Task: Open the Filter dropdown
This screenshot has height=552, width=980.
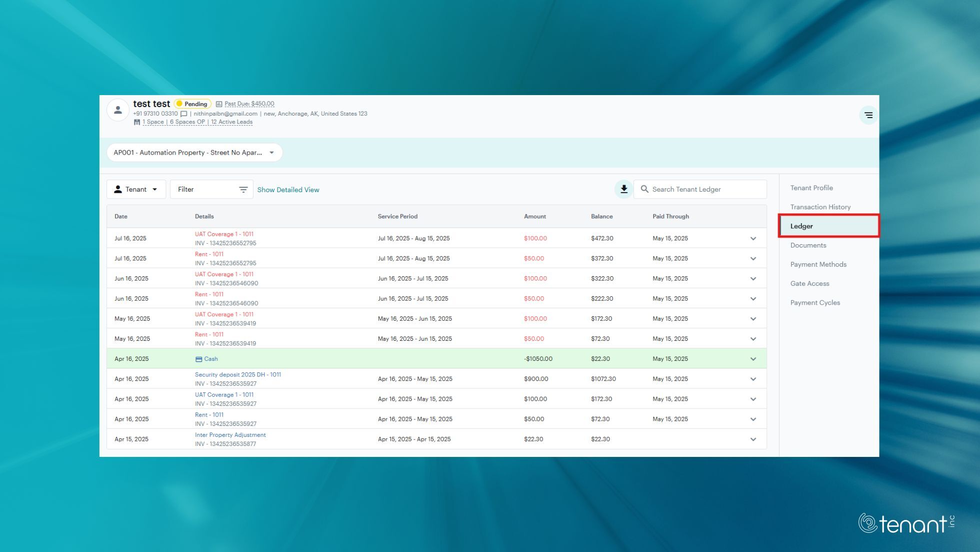Action: 211,189
